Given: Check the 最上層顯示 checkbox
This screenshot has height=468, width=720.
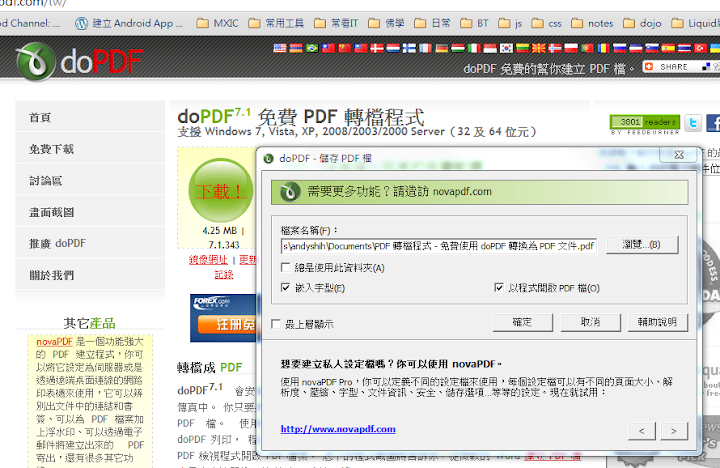Looking at the screenshot, I should coord(276,324).
